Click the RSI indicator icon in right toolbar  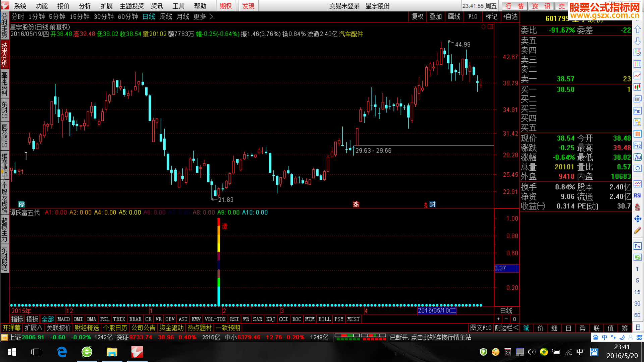(x=637, y=195)
